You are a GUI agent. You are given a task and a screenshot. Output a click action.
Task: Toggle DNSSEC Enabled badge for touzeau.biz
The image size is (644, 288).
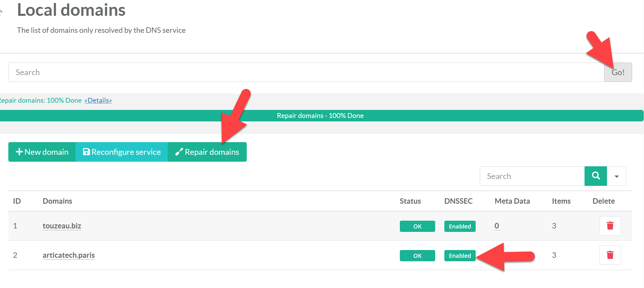[460, 226]
